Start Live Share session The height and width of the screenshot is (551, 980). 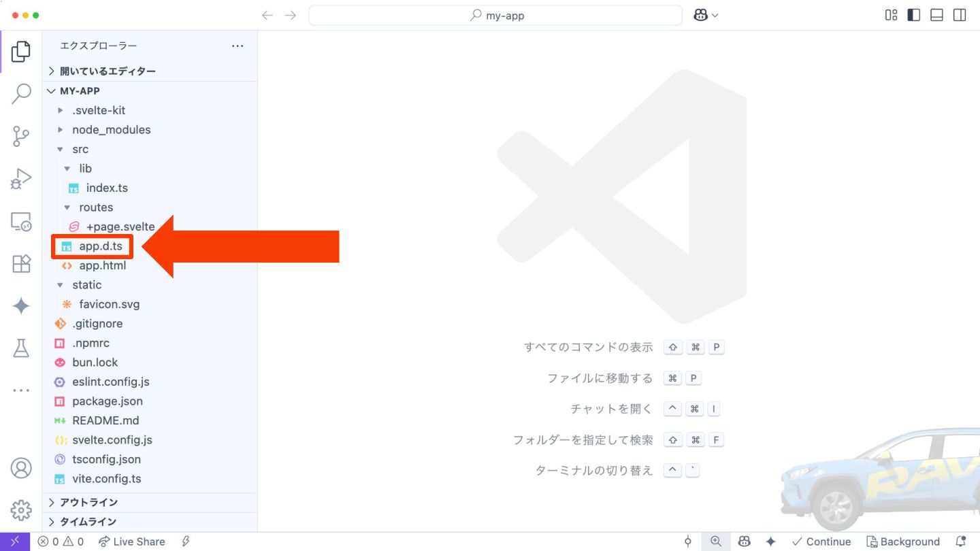pyautogui.click(x=132, y=541)
